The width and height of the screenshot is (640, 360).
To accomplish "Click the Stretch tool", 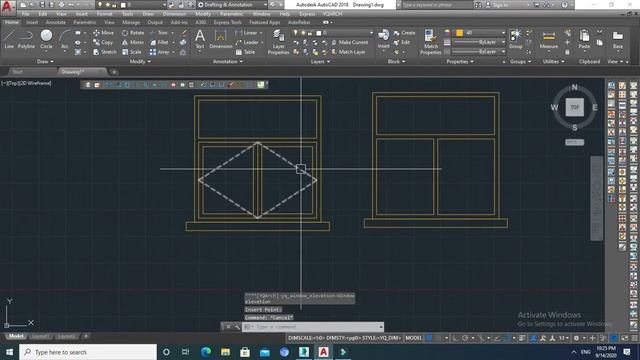I will (x=104, y=52).
